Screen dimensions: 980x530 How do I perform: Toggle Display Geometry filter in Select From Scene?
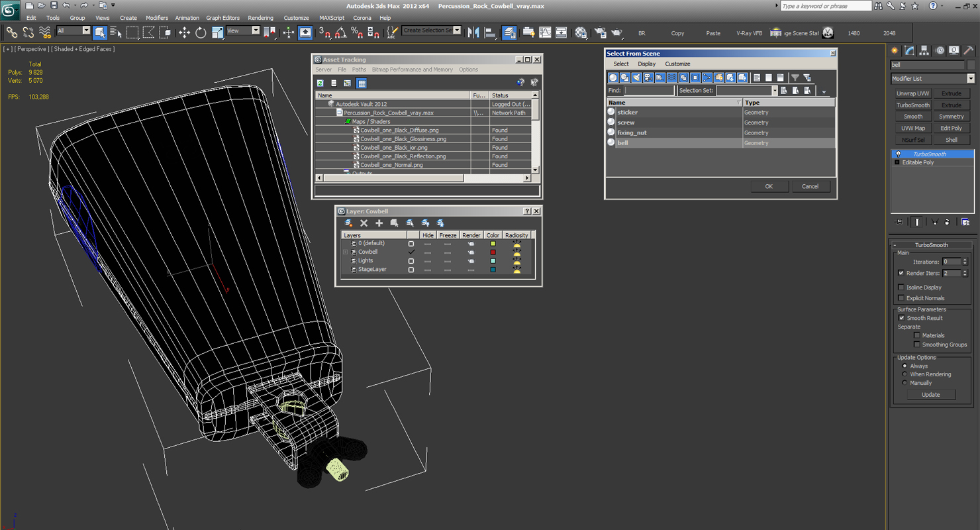point(613,78)
